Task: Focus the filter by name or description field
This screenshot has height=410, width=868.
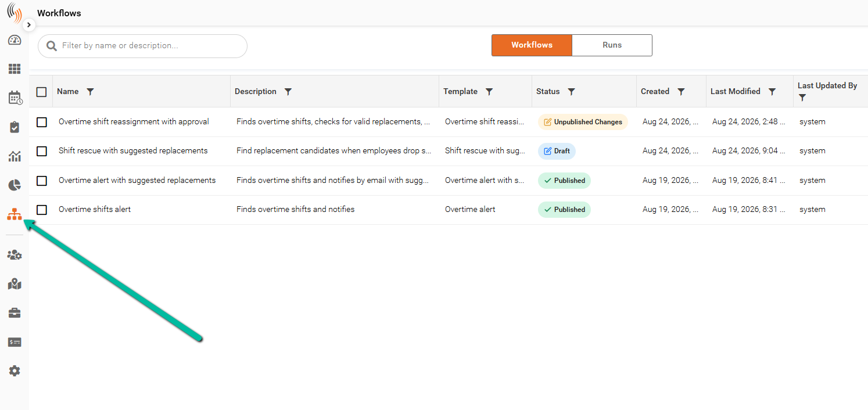Action: click(142, 46)
